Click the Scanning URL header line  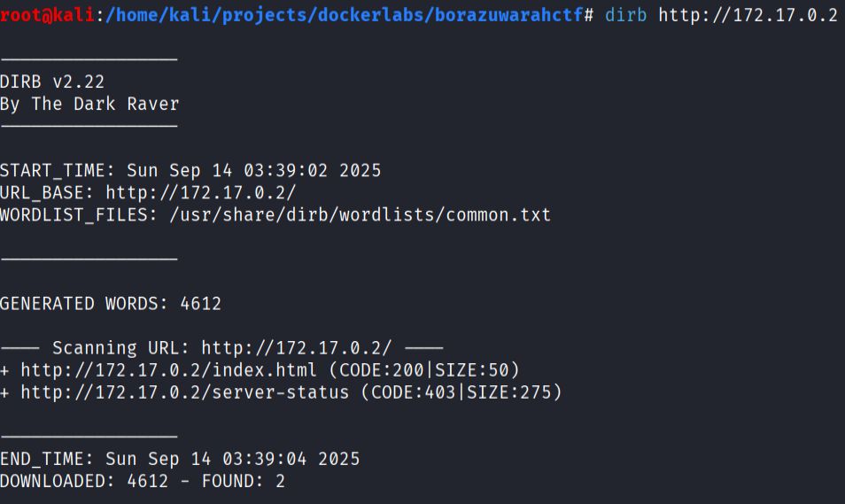pyautogui.click(x=221, y=348)
